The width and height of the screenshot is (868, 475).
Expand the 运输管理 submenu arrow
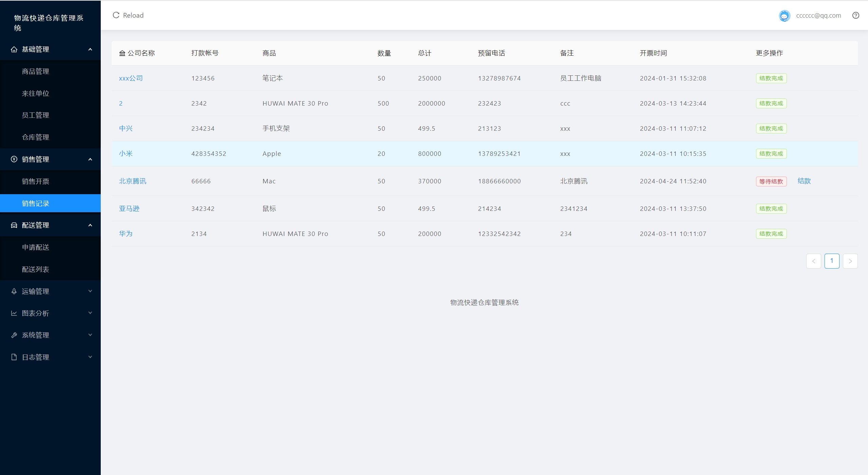[90, 291]
